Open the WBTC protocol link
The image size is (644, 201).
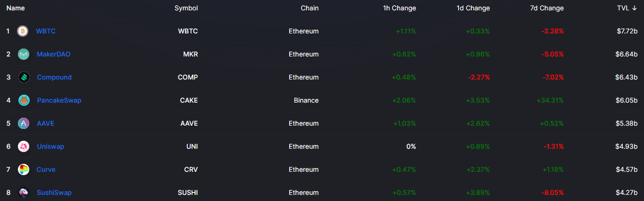(x=46, y=31)
